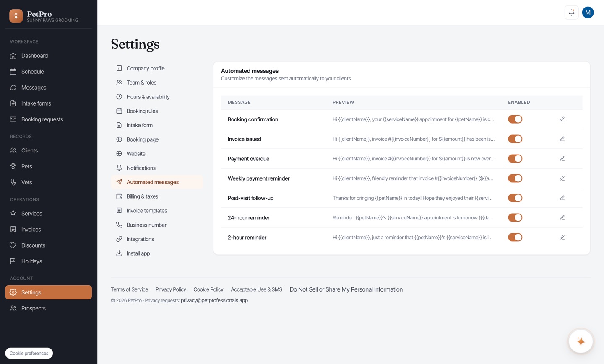Click pencil icon for Invoice issued row
604x364 pixels.
[x=562, y=139]
